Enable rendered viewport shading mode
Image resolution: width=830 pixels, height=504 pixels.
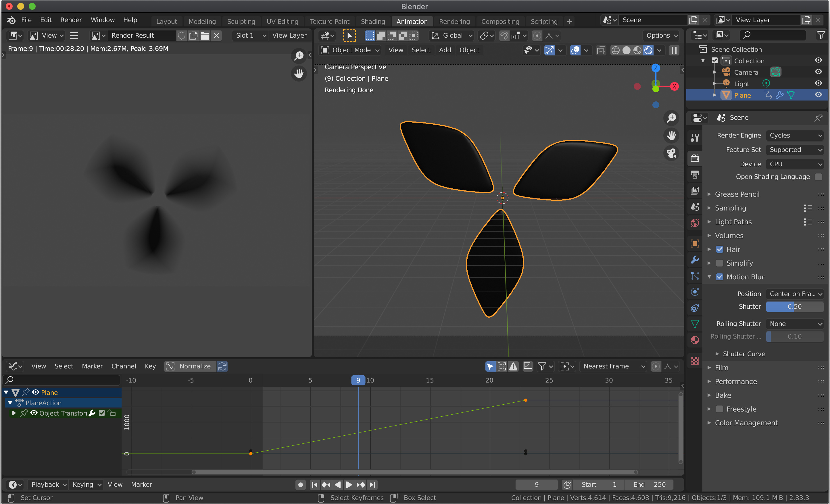pos(648,50)
